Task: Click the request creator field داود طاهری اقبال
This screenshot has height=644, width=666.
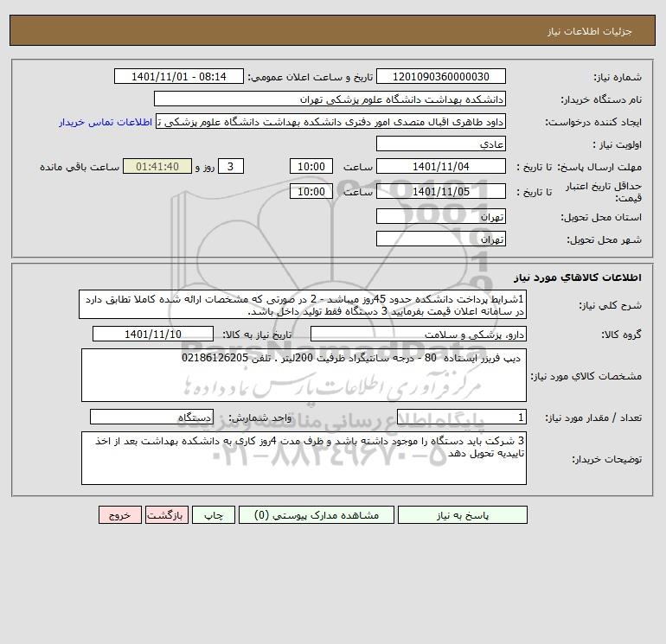Action: [x=331, y=122]
